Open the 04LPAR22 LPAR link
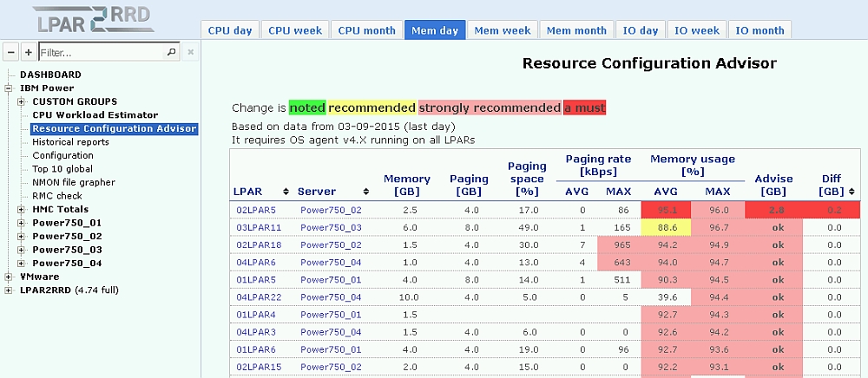Viewport: 868px width, 378px height. coord(259,297)
